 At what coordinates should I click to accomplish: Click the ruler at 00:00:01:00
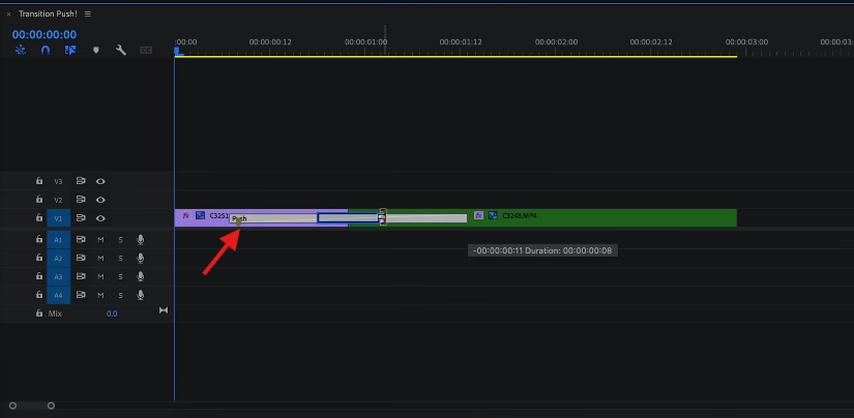(365, 42)
